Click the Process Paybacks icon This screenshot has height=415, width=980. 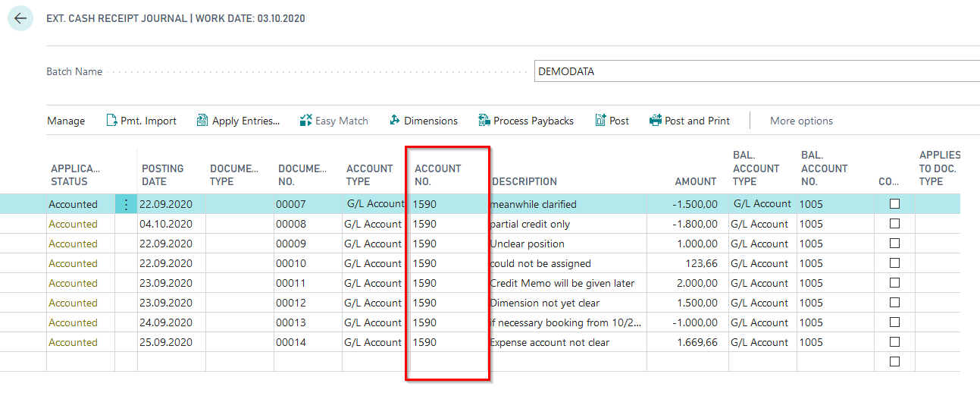pos(484,121)
